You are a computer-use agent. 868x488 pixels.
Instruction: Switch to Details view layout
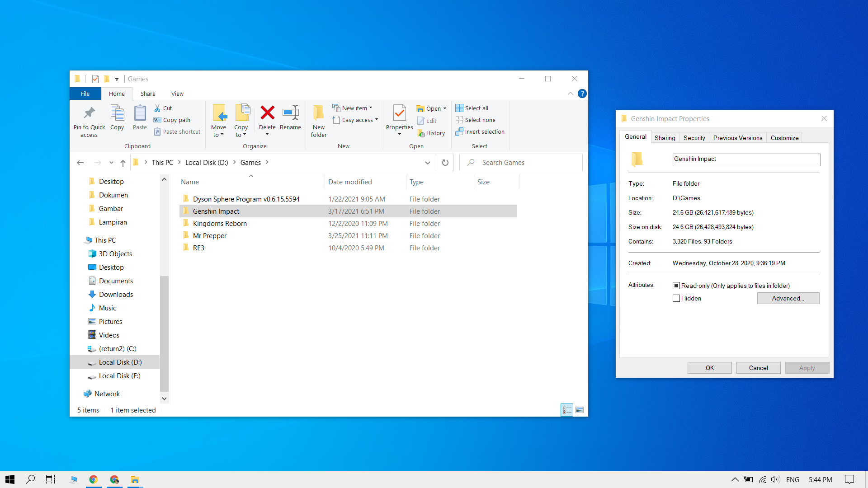pos(567,410)
